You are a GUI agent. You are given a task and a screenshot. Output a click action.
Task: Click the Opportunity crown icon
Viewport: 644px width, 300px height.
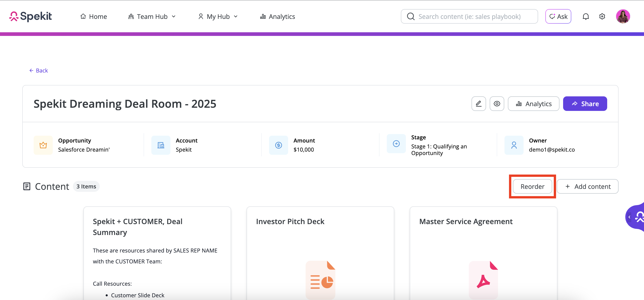(43, 145)
